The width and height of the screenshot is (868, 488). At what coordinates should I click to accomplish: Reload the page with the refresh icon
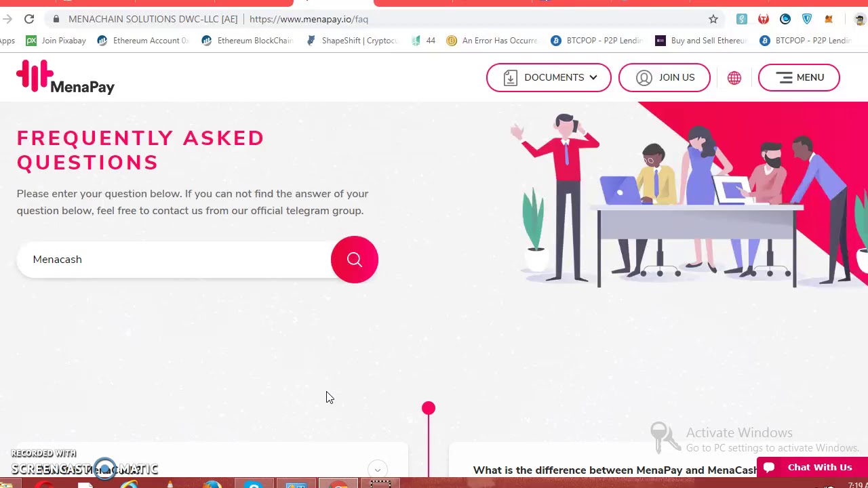click(x=29, y=19)
